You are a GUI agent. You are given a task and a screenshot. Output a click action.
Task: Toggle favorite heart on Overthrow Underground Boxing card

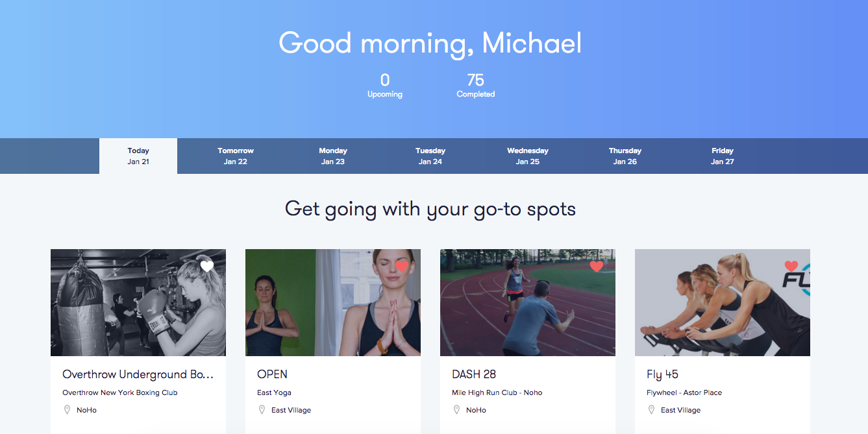click(x=207, y=266)
